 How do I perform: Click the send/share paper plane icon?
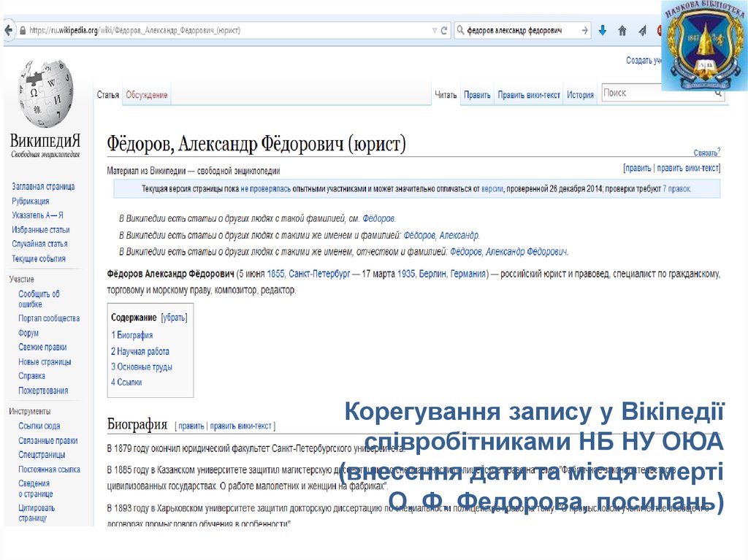[642, 31]
